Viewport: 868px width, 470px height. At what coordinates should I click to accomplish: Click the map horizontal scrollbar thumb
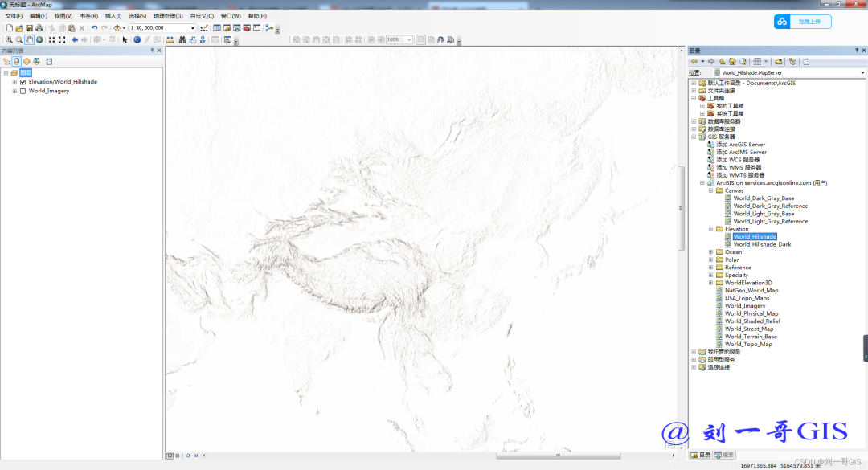point(558,456)
